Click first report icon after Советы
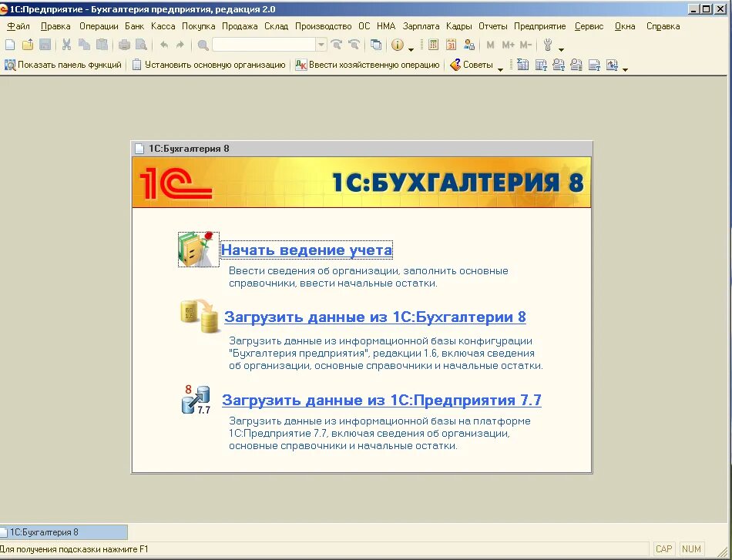Screen dimensions: 732x560 (x=523, y=65)
